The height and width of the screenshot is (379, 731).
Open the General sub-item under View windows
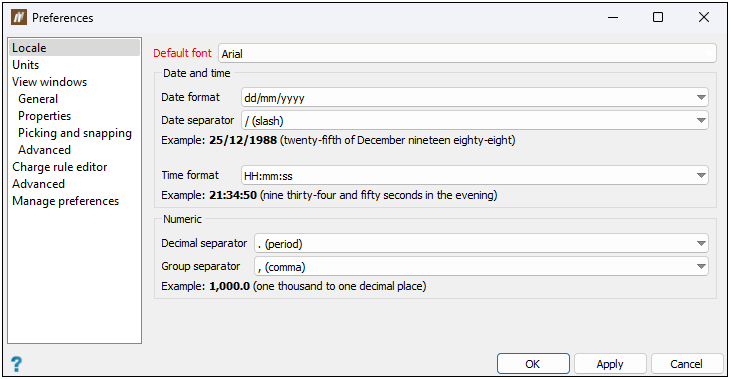click(x=38, y=99)
